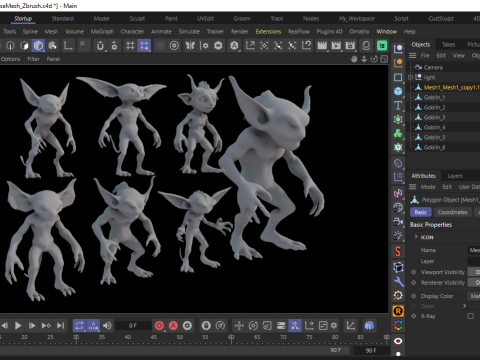Screen dimensions: 480x360
Task: Switch to the Takes tab
Action: [448, 44]
